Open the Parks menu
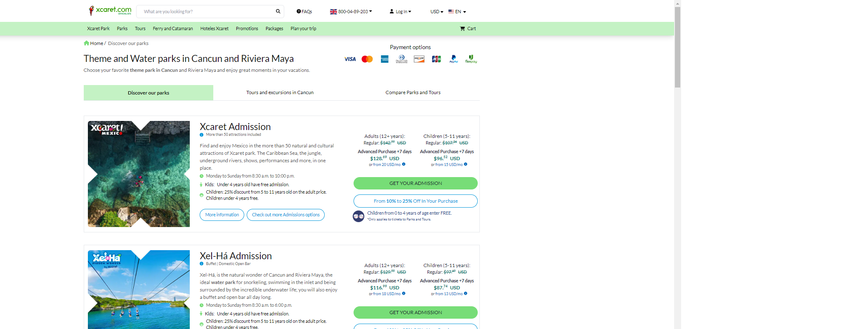The image size is (868, 329). click(x=122, y=28)
